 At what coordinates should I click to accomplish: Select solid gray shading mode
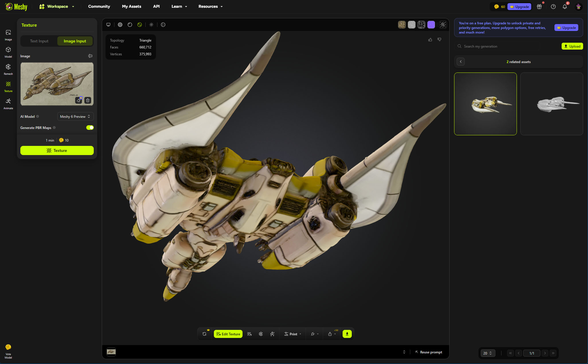pos(120,25)
